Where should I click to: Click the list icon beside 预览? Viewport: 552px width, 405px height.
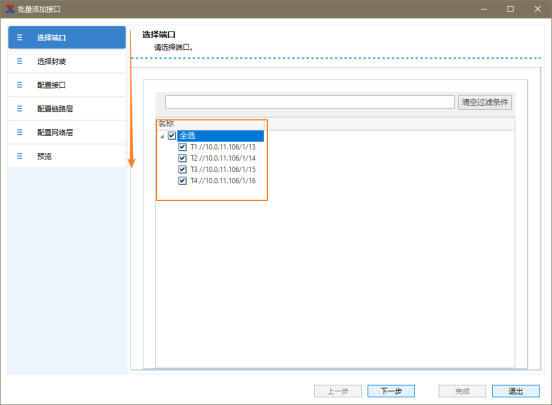pyautogui.click(x=19, y=156)
